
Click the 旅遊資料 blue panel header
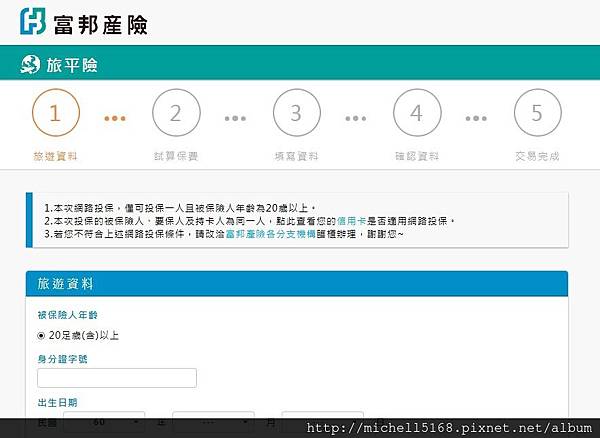pos(297,284)
